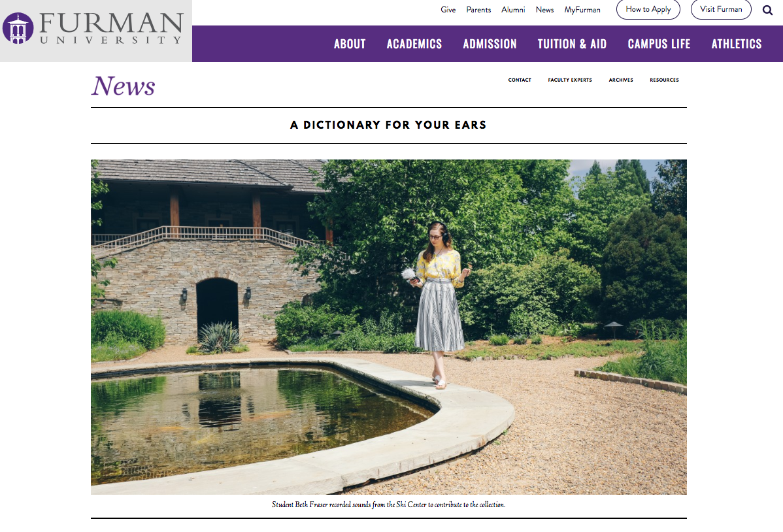
Task: Open the Parents link
Action: pyautogui.click(x=478, y=10)
